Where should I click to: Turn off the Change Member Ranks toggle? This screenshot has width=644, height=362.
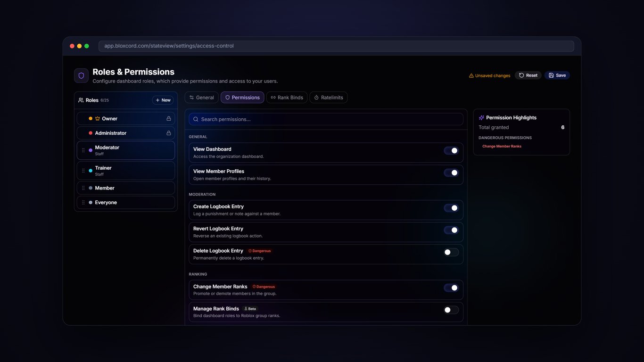coord(451,288)
